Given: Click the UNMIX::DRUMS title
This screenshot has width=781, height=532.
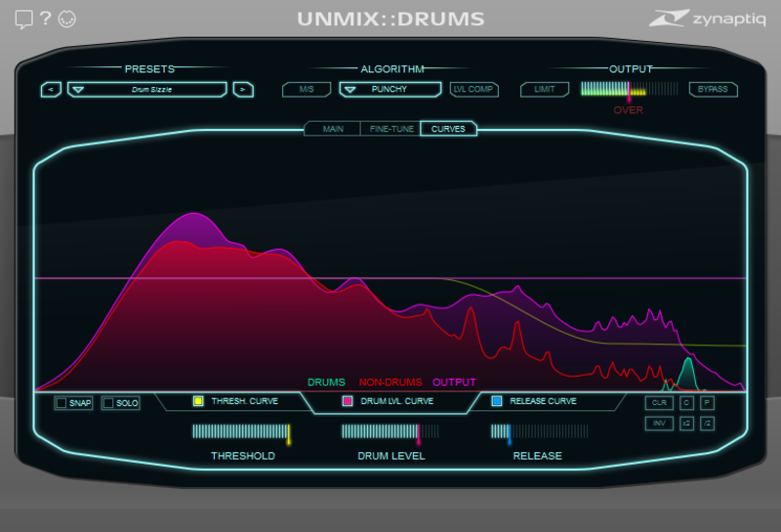Looking at the screenshot, I should tap(391, 20).
